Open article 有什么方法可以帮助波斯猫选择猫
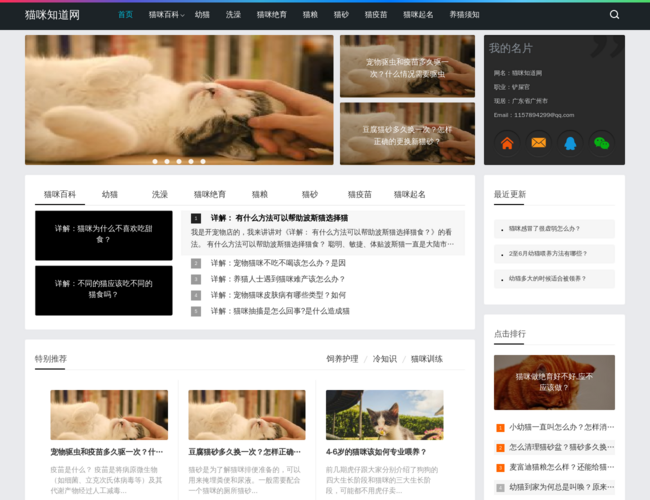 coord(279,218)
